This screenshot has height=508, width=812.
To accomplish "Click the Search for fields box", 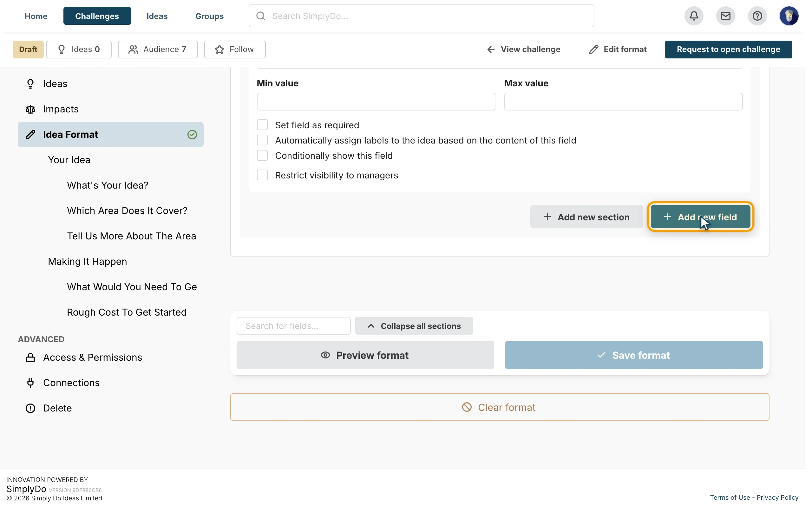I will point(294,326).
